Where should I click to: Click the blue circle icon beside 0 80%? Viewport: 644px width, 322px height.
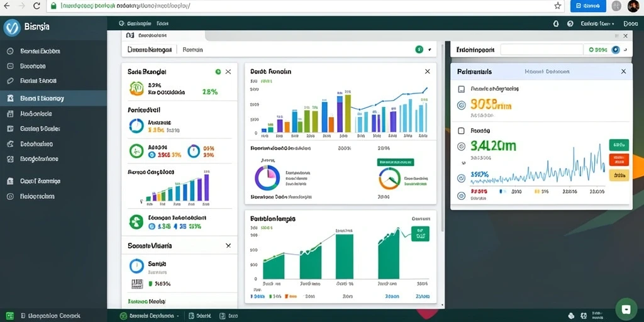615,50
